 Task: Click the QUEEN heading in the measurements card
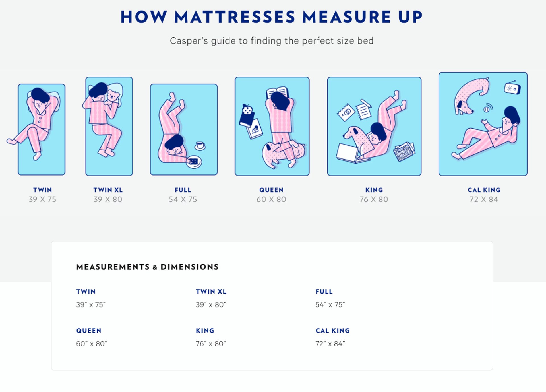[89, 331]
